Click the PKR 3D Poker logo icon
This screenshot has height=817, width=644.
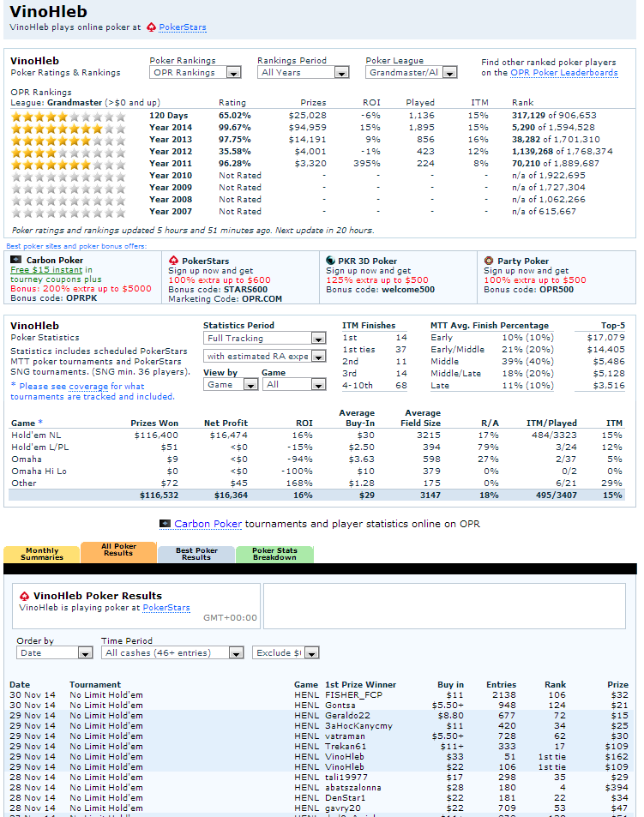(330, 261)
